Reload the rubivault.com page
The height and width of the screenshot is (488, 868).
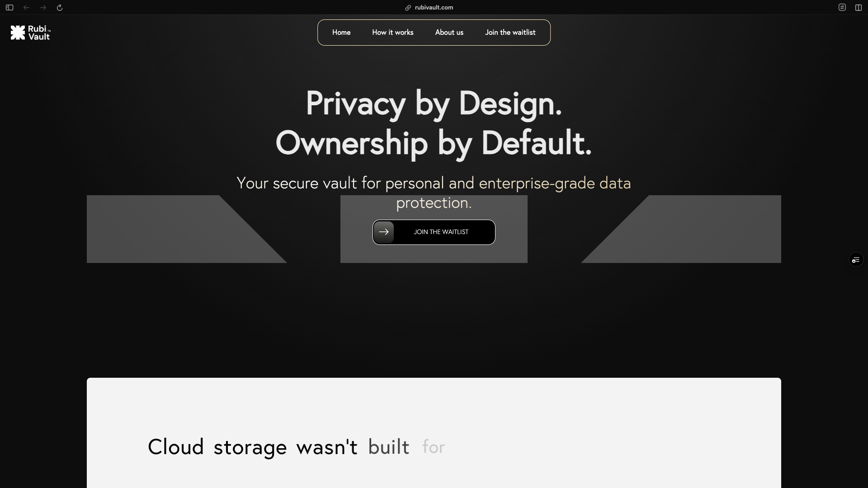[x=60, y=7]
